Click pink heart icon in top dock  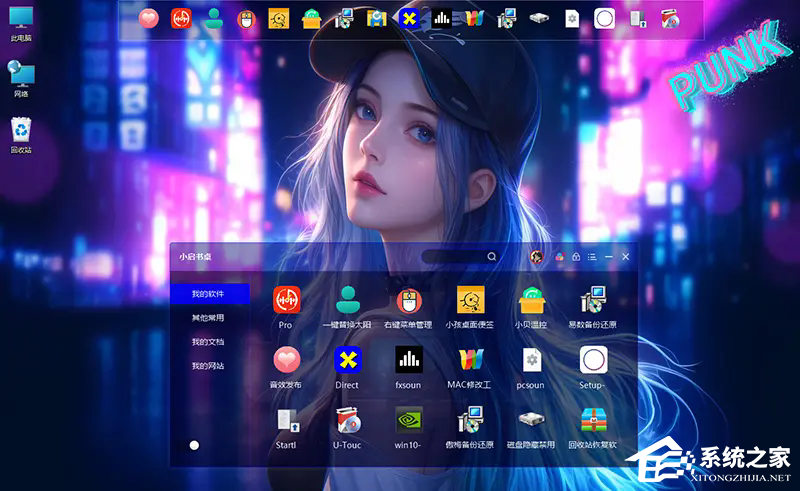coord(148,19)
